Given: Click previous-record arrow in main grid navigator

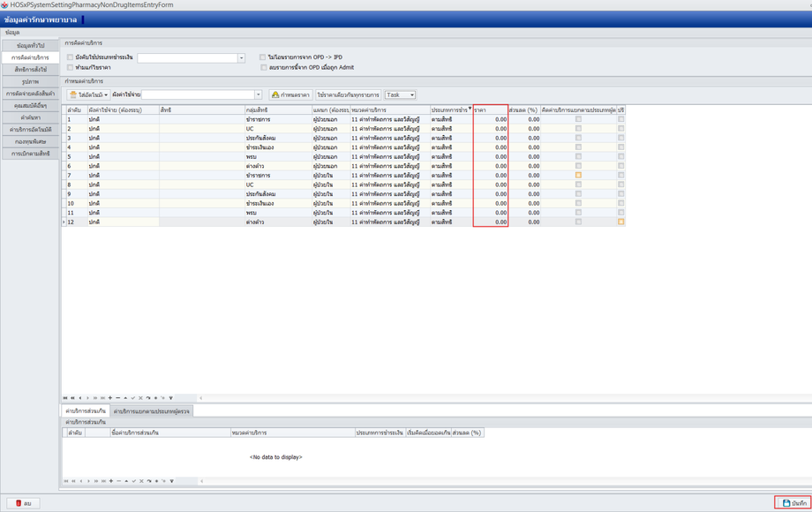Looking at the screenshot, I should pyautogui.click(x=80, y=398).
